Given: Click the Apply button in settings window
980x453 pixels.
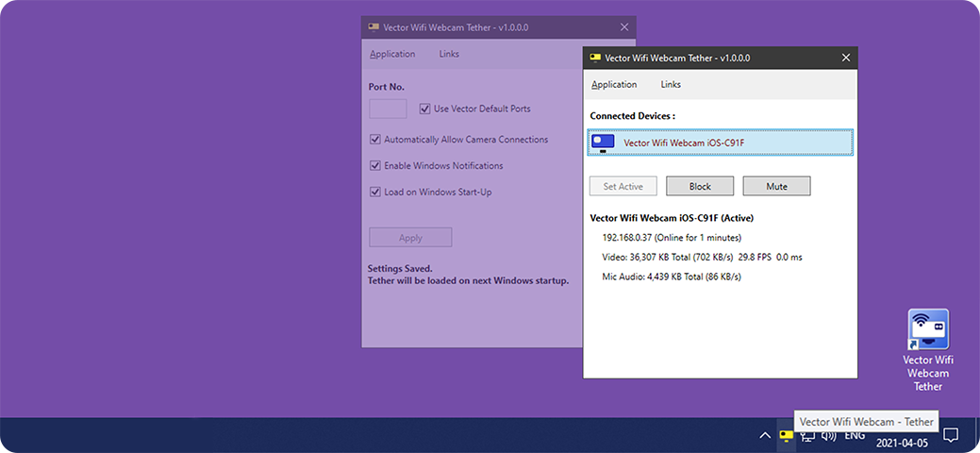Looking at the screenshot, I should [x=410, y=238].
